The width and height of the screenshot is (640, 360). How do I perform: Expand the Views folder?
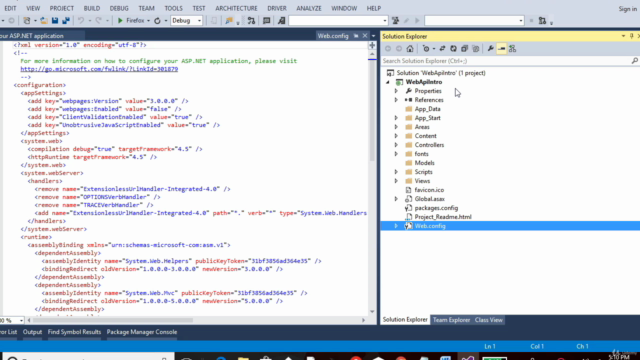[x=396, y=181]
